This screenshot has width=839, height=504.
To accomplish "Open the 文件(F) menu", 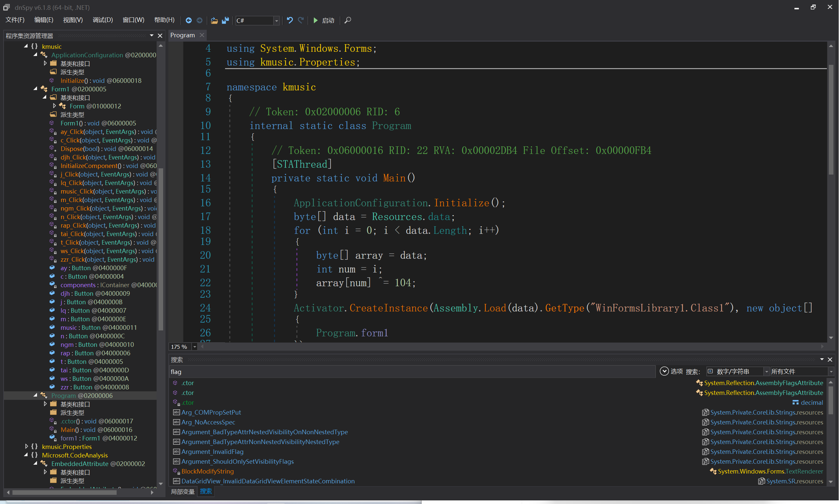I will [15, 20].
